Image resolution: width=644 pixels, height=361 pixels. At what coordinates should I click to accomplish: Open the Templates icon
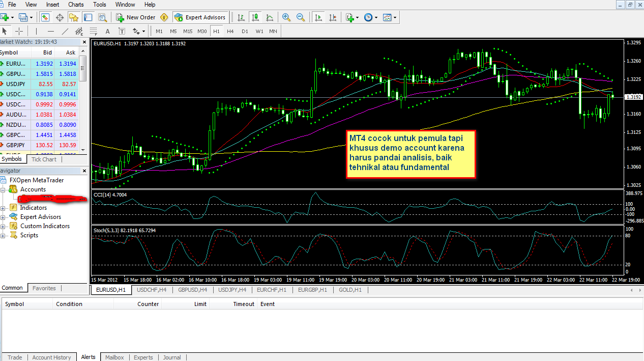pos(388,17)
